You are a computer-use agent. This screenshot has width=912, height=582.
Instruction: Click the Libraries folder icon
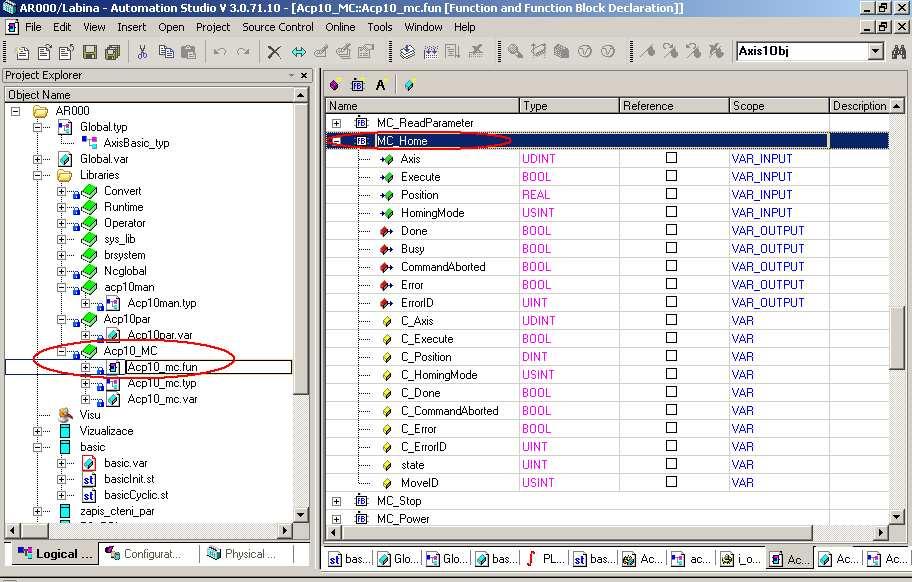pos(65,175)
